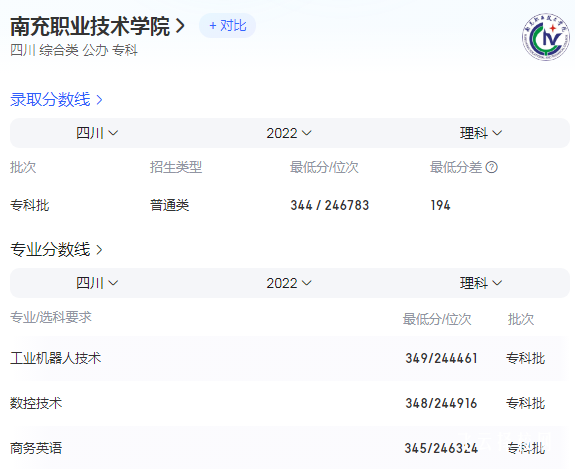Click the arrow next to 录取分数线
The width and height of the screenshot is (575, 469).
tap(99, 100)
